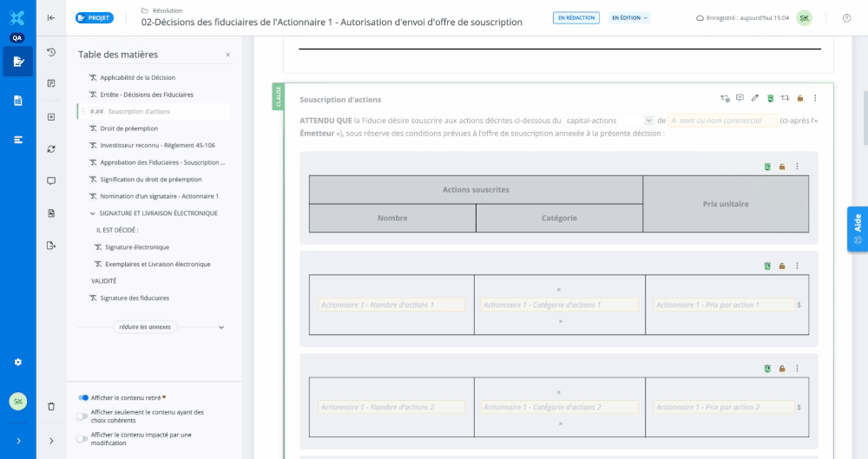Enable 'Afficher le contenu impacté par une modification'
The image size is (868, 459).
tap(82, 439)
